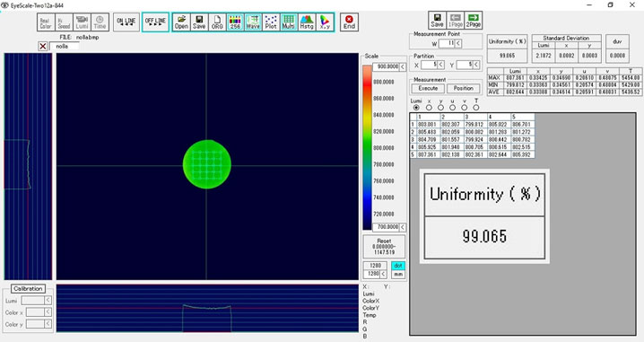Click the Execute measurement button
Viewport: 644px width, 342px height.
click(x=428, y=88)
